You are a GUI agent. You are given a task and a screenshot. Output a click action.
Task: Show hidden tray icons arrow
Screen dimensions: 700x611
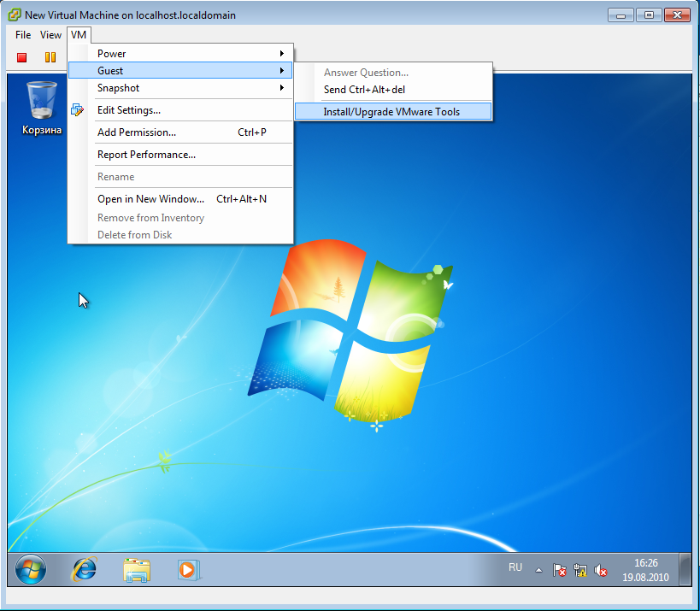tap(538, 570)
